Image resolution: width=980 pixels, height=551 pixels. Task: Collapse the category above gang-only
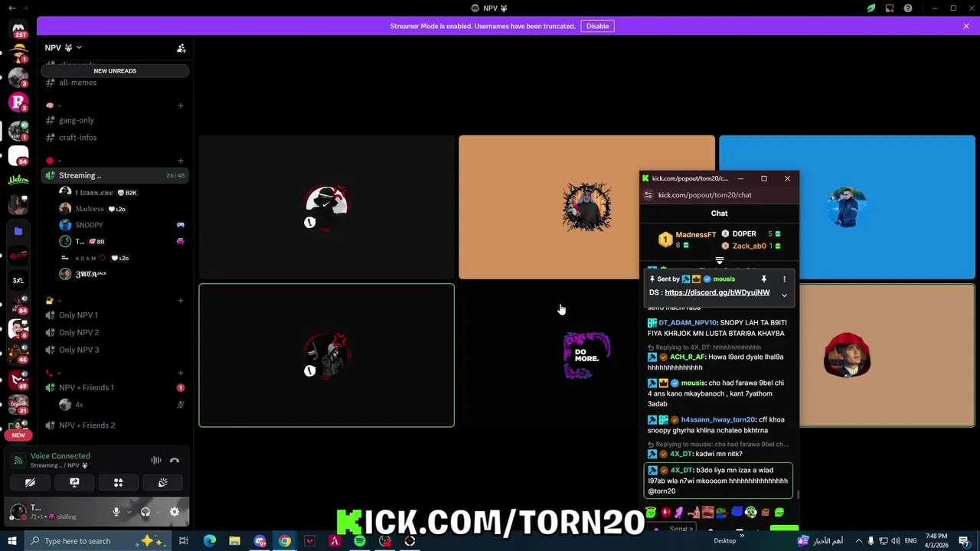point(54,106)
